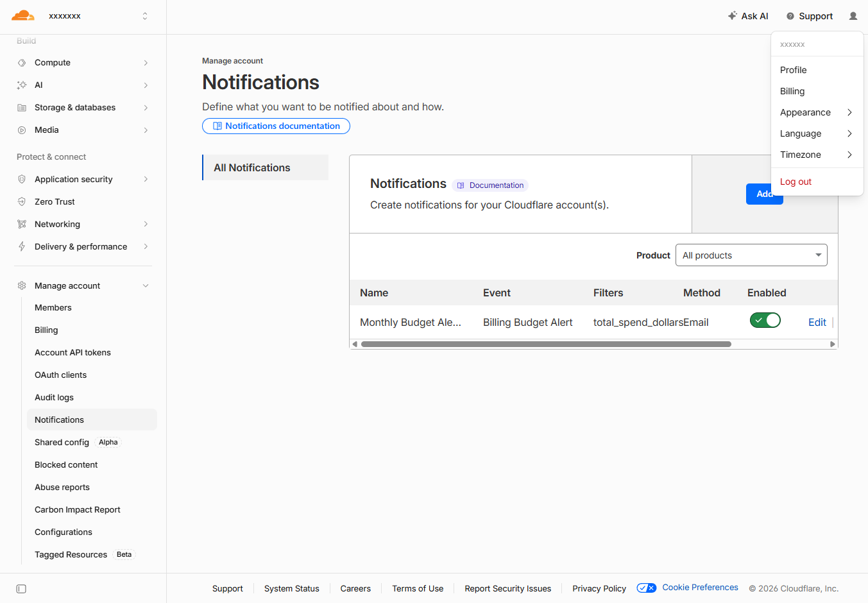Disable the Monthly Budget Alert notification

point(765,320)
